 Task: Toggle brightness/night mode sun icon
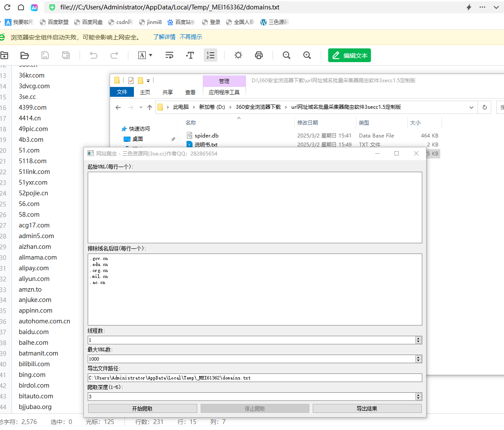tap(238, 55)
